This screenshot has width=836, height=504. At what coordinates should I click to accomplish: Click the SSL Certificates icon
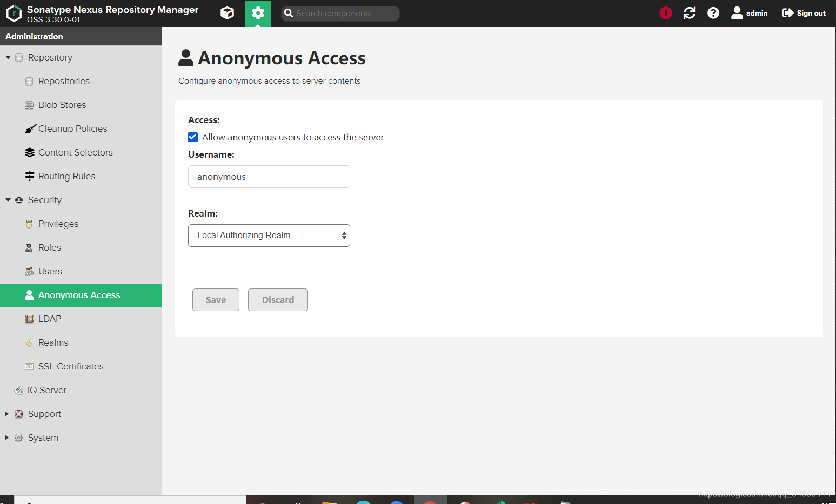click(x=29, y=366)
